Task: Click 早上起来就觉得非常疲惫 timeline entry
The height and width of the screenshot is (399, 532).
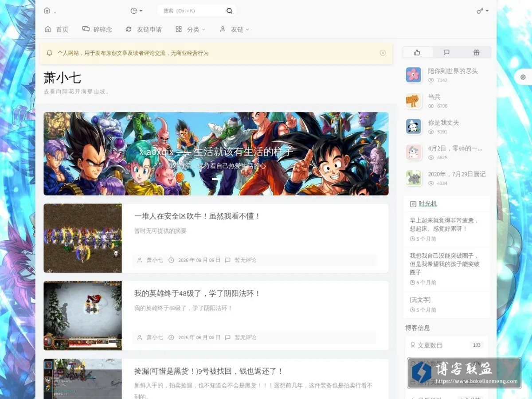Action: (446, 229)
